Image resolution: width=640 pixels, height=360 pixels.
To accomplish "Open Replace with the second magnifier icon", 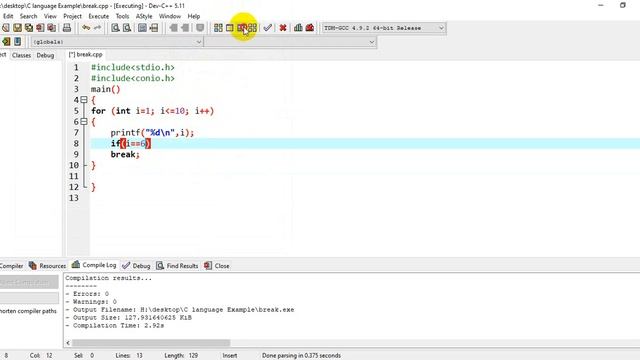I will coord(127,28).
